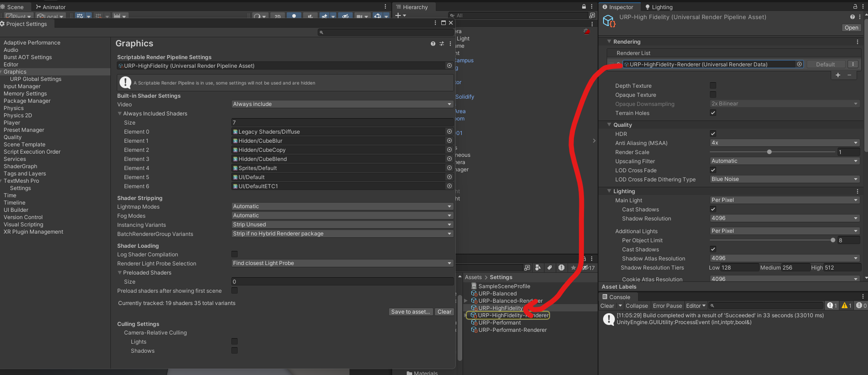The height and width of the screenshot is (375, 868).
Task: Click Clear button under tracked shaders
Action: pyautogui.click(x=444, y=312)
